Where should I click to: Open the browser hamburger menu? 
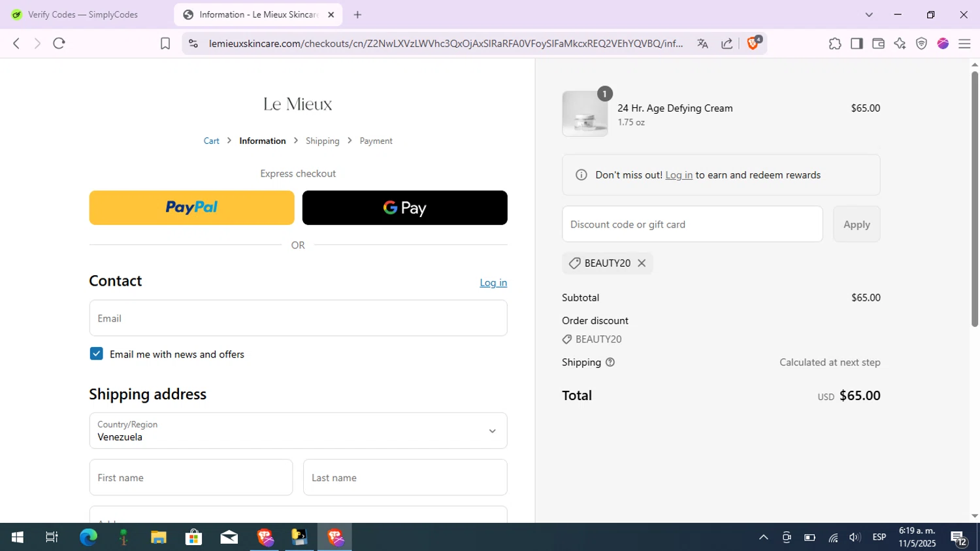point(964,43)
